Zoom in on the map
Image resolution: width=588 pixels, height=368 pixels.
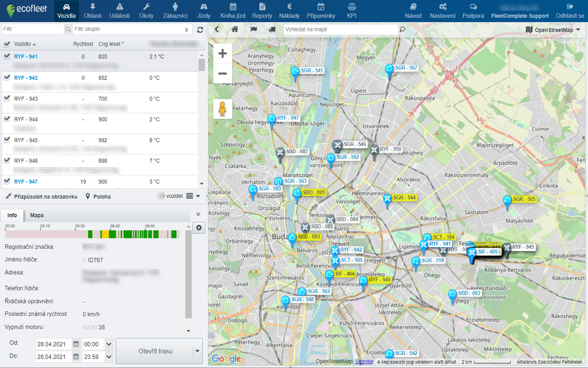tap(222, 53)
